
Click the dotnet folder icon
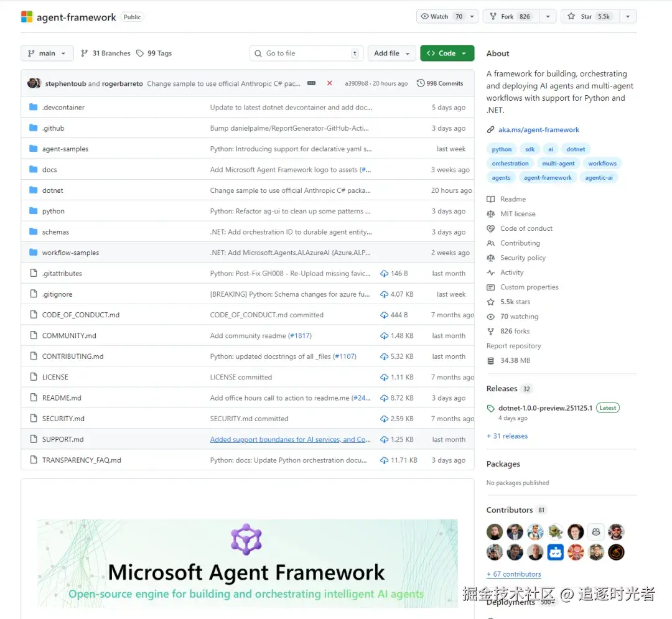(x=33, y=190)
